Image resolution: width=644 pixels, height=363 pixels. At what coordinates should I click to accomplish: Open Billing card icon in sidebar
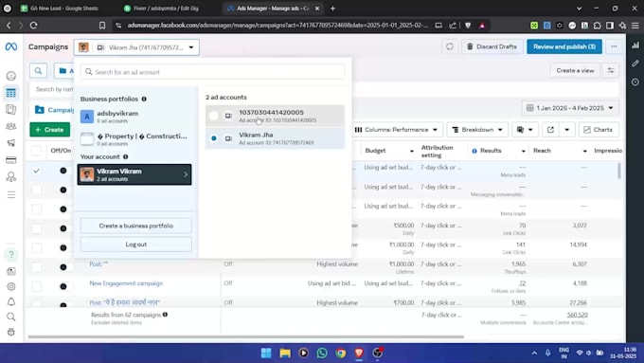click(x=11, y=160)
